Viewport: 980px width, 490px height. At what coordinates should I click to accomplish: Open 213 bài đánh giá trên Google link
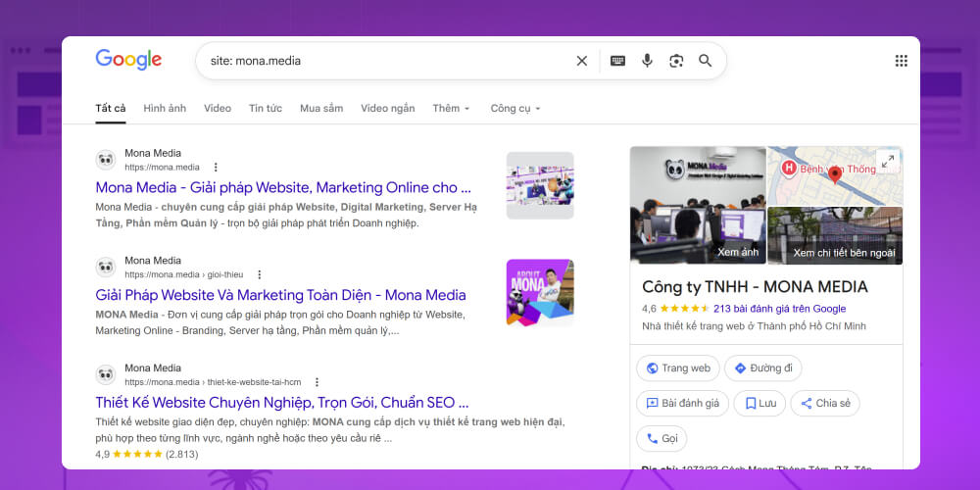click(x=779, y=309)
